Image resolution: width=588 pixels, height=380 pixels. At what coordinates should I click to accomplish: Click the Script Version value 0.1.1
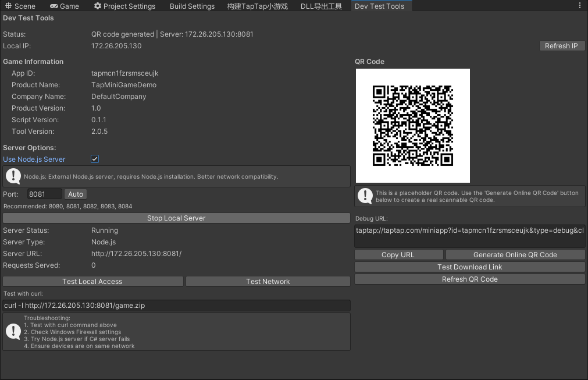pyautogui.click(x=99, y=120)
